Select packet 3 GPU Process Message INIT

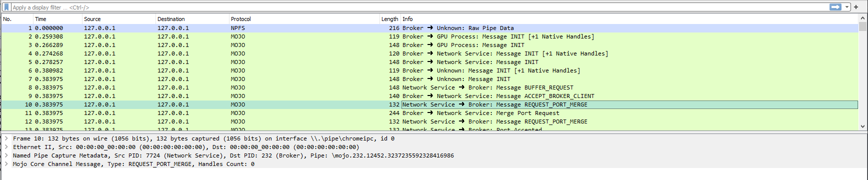[x=429, y=45]
